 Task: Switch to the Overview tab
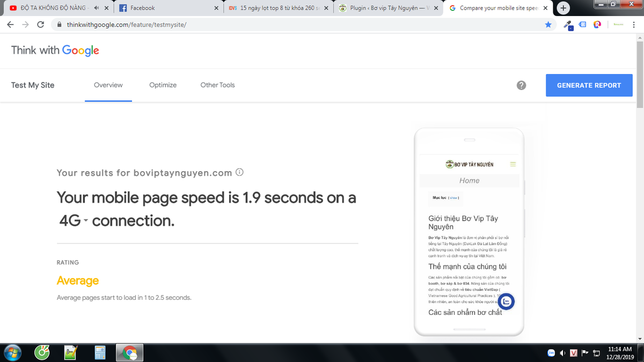[108, 85]
